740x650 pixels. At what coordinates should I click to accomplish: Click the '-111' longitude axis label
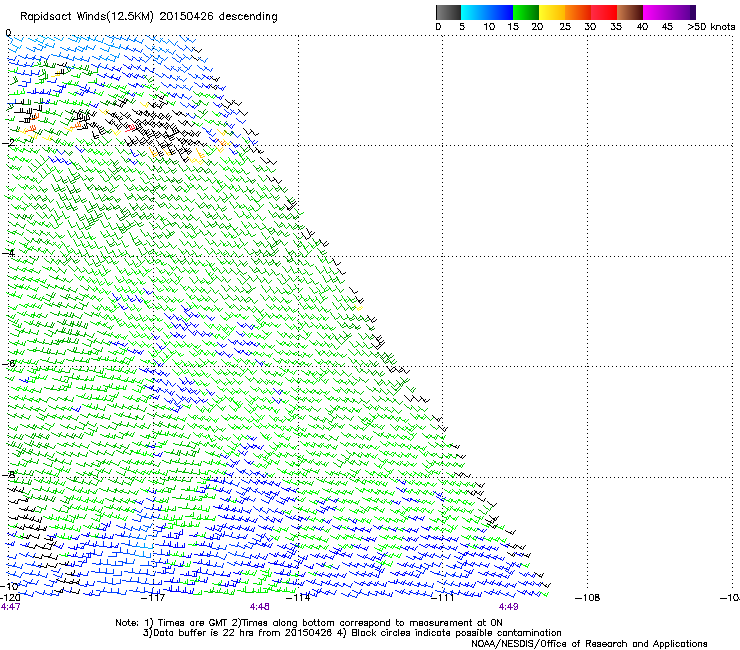443,598
